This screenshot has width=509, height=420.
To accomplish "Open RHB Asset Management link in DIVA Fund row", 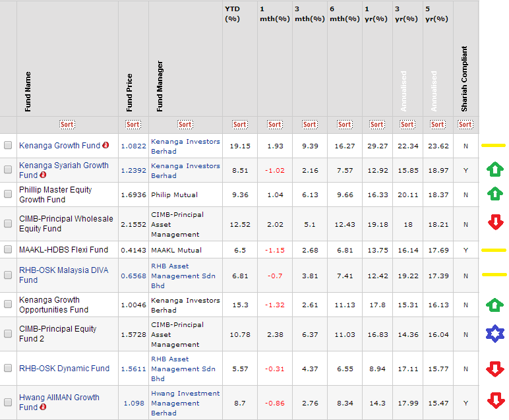I will [183, 276].
